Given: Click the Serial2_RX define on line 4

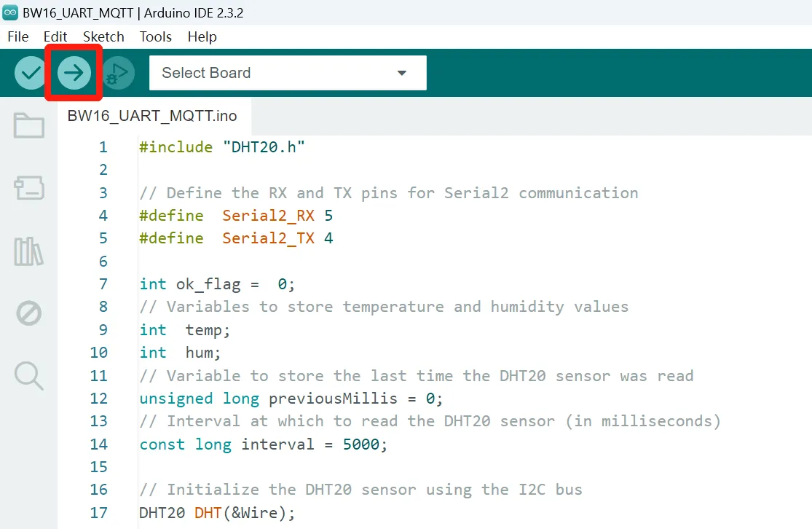Looking at the screenshot, I should click(268, 216).
